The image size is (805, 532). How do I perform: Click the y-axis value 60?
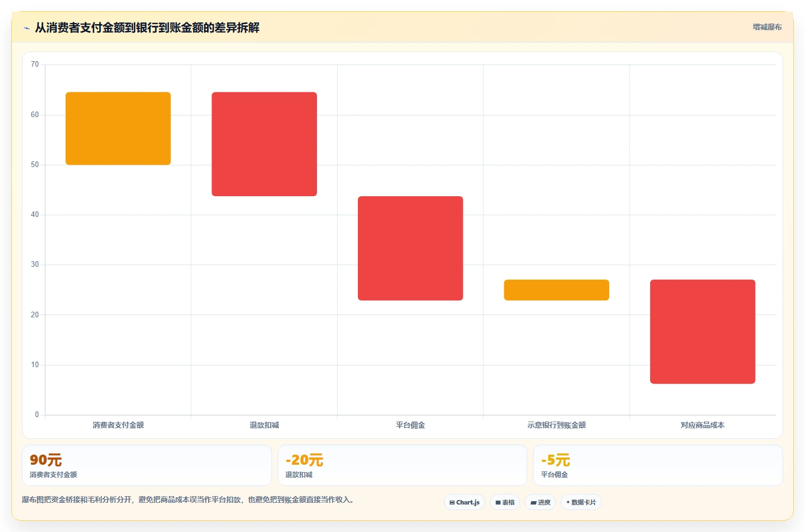click(35, 115)
